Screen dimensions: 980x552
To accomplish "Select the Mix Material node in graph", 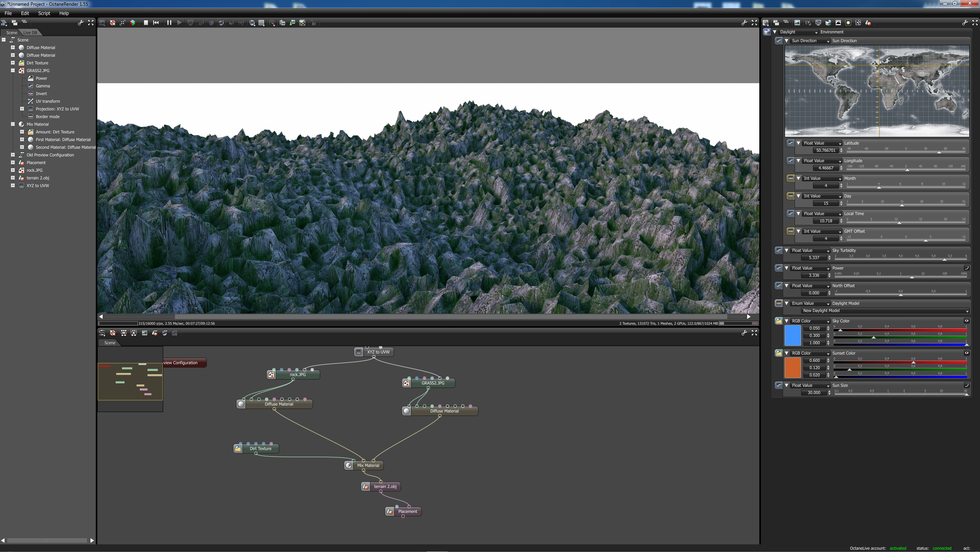I will point(368,465).
